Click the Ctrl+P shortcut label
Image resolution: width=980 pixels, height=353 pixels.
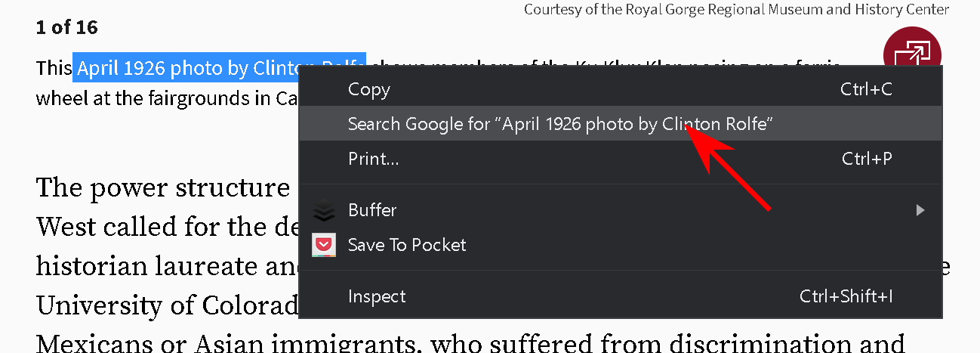click(867, 159)
